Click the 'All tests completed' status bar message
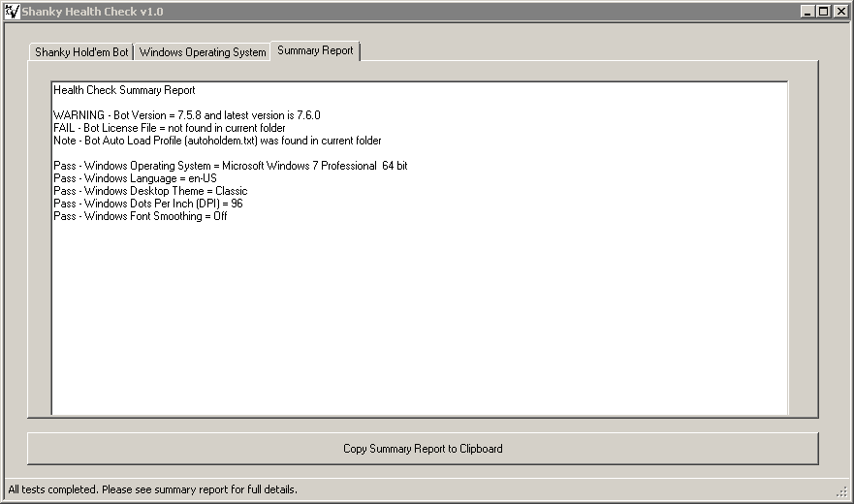 [152, 489]
